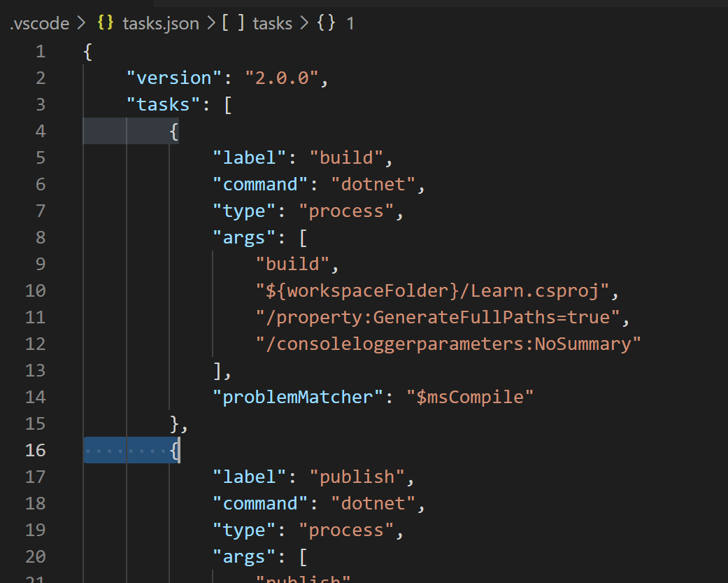Click line number 4 in the gutter

point(40,131)
